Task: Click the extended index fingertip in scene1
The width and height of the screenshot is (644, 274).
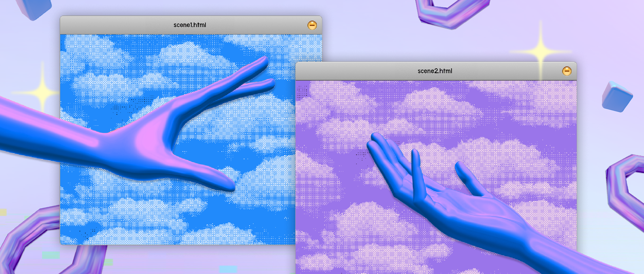Action: pyautogui.click(x=264, y=61)
